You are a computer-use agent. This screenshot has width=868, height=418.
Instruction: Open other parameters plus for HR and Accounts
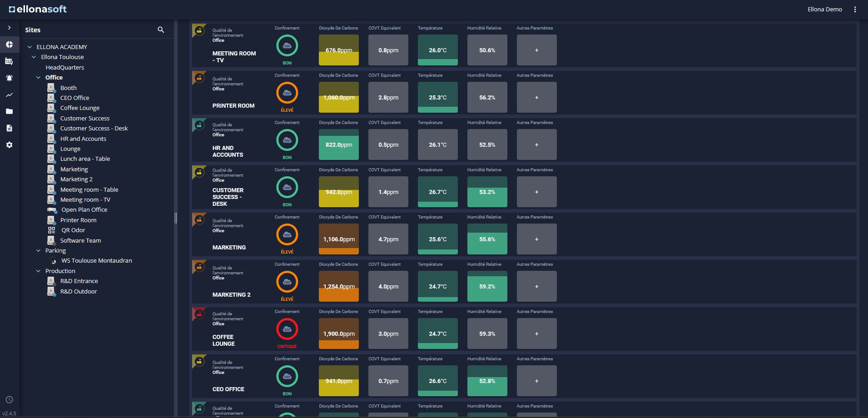[536, 144]
